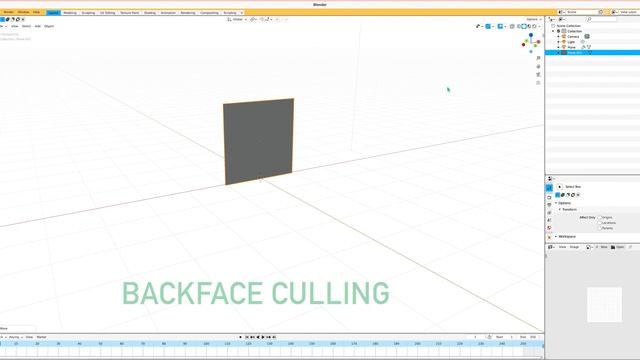Open the Window menu
Screen dimensions: 640x360
[x=23, y=12]
